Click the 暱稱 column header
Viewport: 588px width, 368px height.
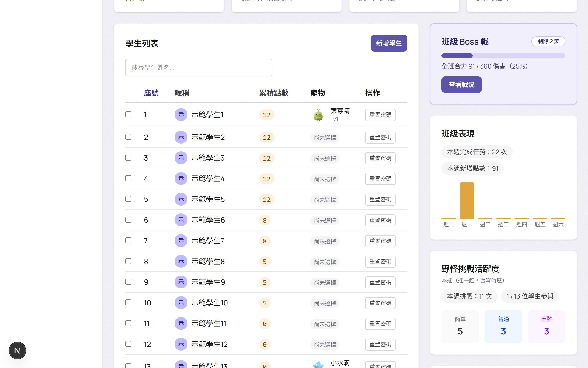pyautogui.click(x=182, y=93)
